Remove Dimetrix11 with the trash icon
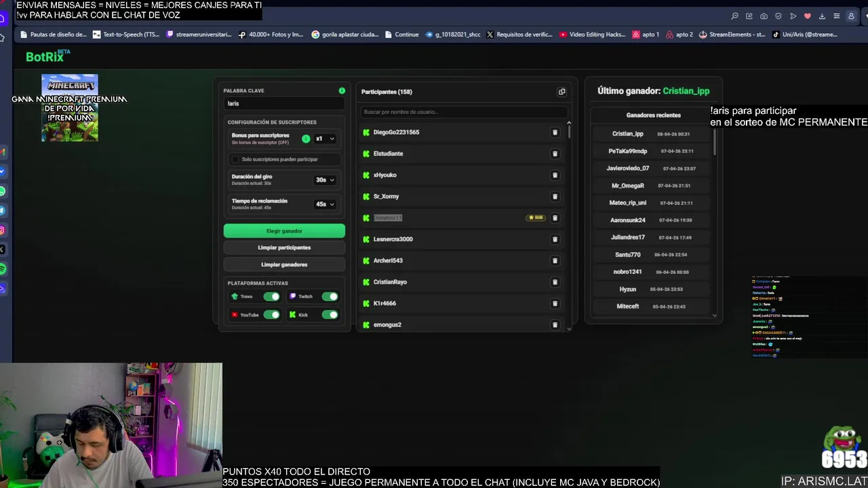This screenshot has width=868, height=488. (x=555, y=218)
